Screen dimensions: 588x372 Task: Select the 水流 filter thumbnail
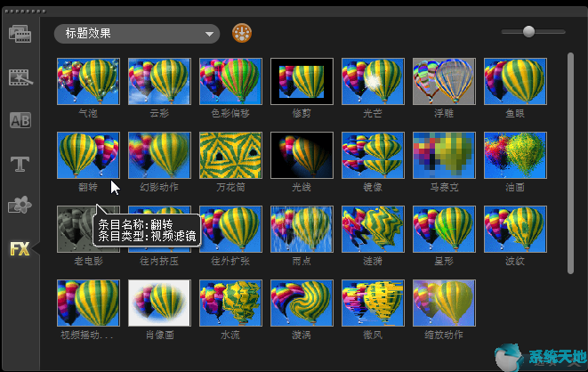click(231, 303)
